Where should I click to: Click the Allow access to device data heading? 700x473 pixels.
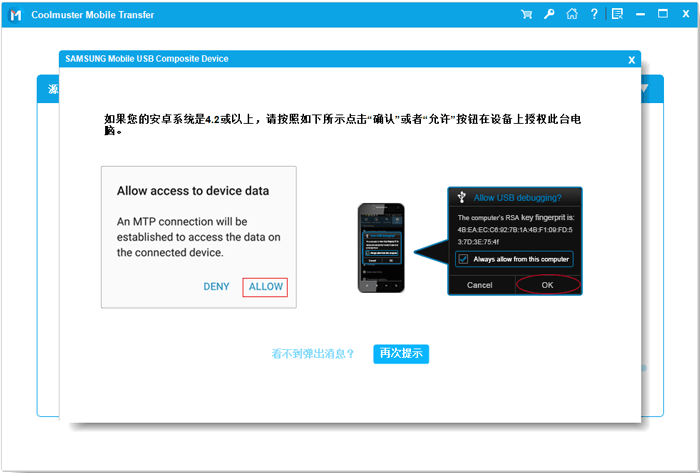tap(193, 191)
